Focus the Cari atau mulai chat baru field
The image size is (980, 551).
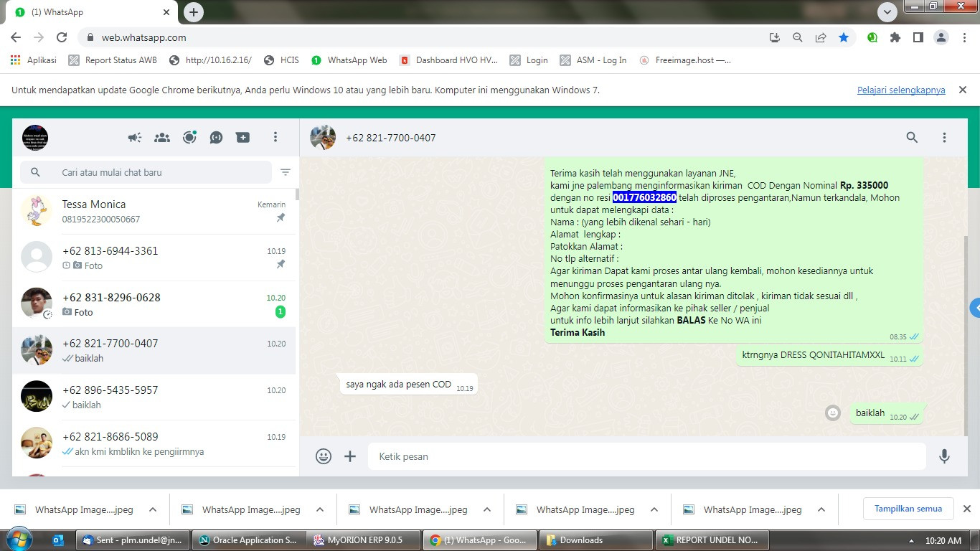click(x=146, y=172)
